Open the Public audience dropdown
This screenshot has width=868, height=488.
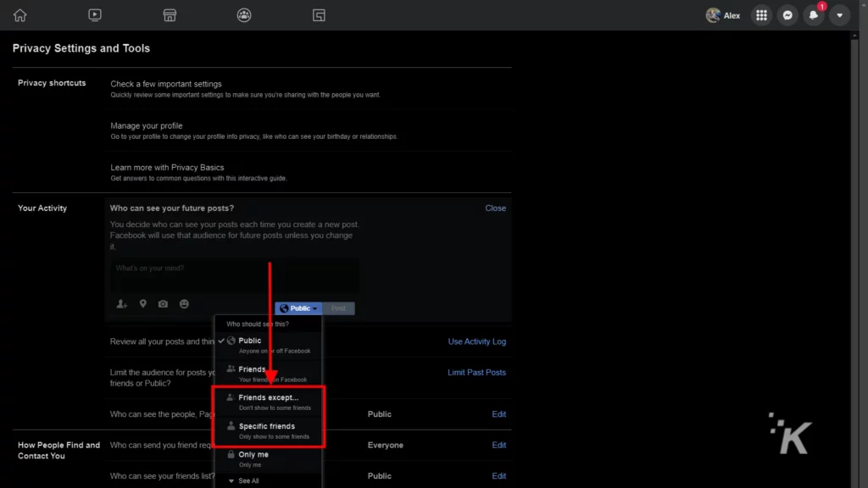pos(298,308)
